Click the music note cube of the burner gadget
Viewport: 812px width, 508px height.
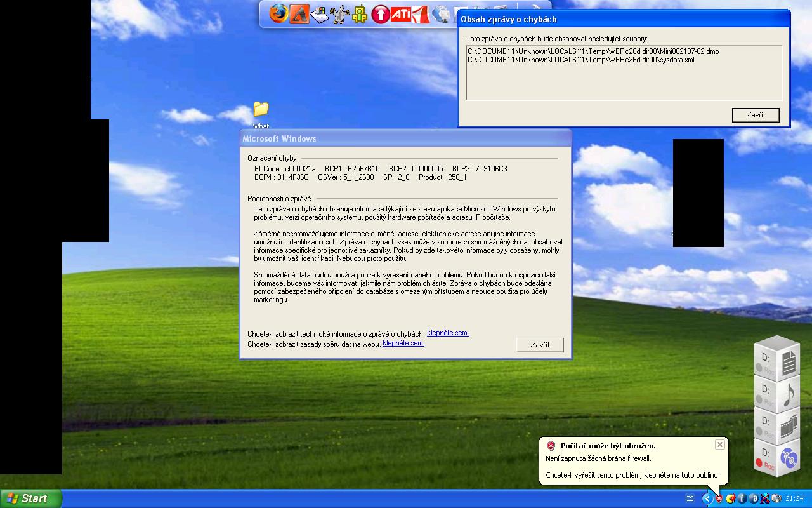777,394
